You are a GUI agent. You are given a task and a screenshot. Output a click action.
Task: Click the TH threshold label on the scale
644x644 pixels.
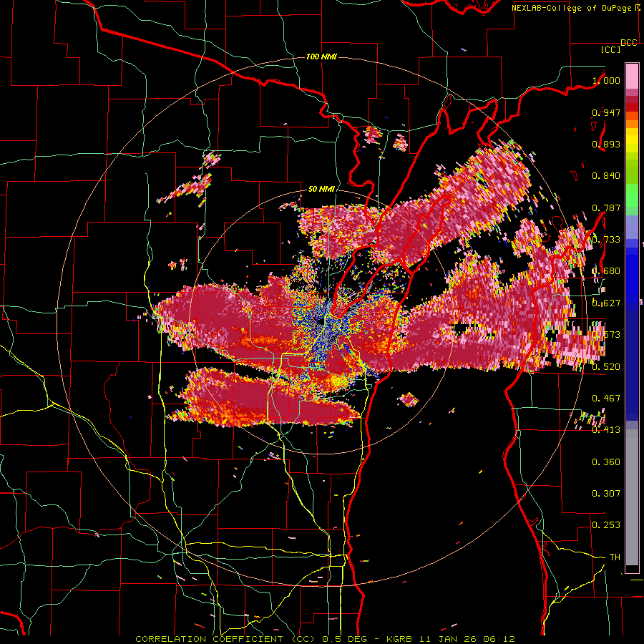pyautogui.click(x=615, y=557)
